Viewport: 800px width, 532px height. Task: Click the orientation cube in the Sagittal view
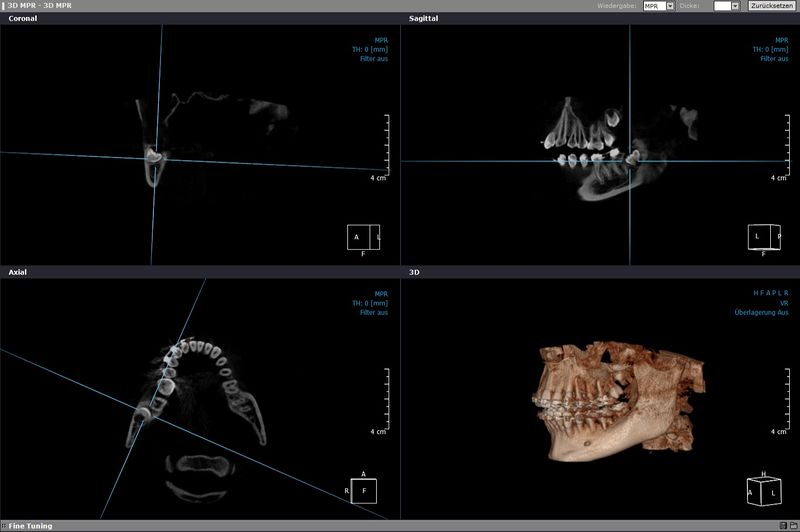click(x=764, y=237)
